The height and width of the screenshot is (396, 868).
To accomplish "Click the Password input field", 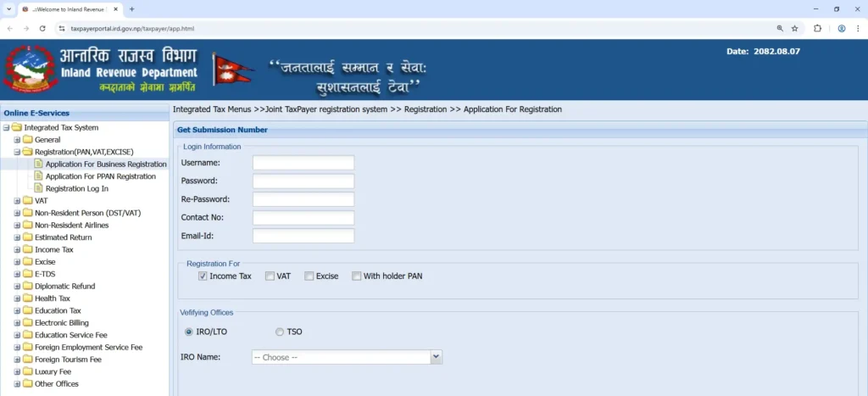I will [x=303, y=181].
